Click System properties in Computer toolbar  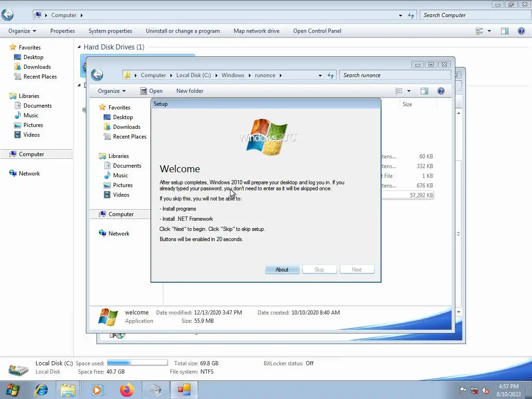click(110, 31)
